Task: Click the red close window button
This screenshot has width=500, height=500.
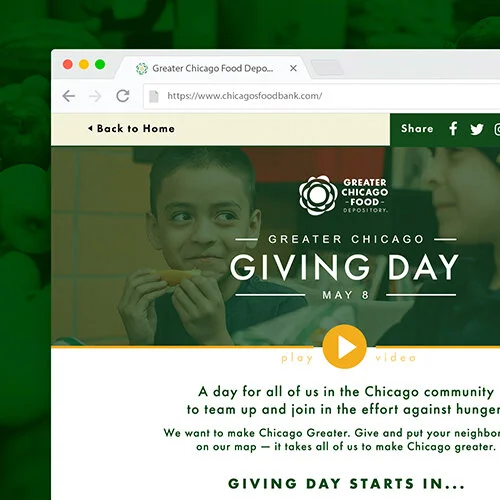Action: [x=68, y=64]
